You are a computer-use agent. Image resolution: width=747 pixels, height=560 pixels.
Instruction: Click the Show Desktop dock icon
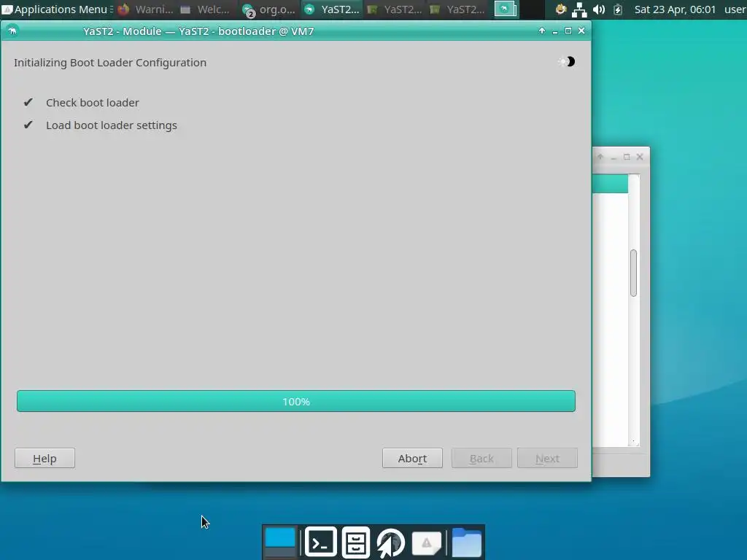point(280,542)
